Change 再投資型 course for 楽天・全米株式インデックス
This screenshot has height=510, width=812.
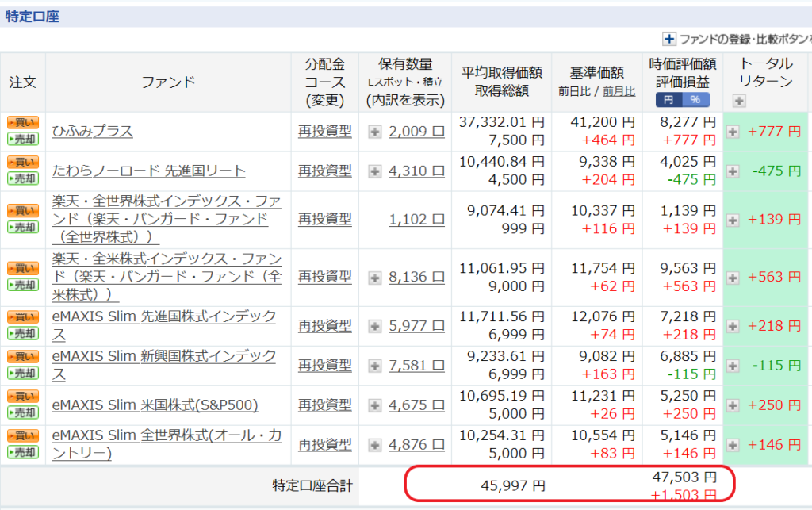click(x=324, y=277)
